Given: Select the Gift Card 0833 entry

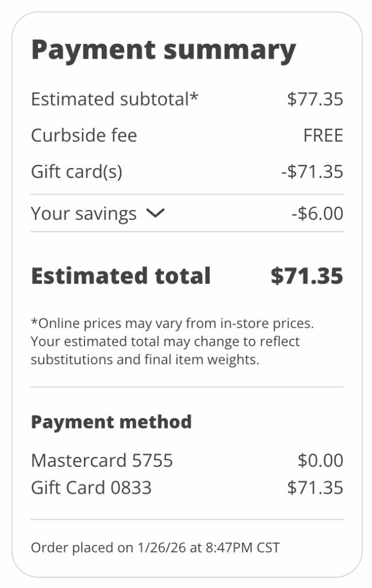Looking at the screenshot, I should click(91, 488).
